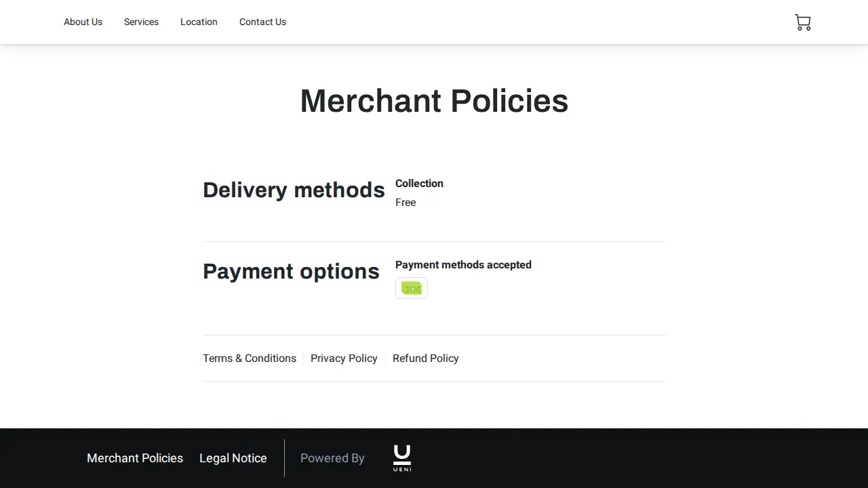Image resolution: width=868 pixels, height=488 pixels.
Task: Select the Payment options heading
Action: pyautogui.click(x=291, y=271)
